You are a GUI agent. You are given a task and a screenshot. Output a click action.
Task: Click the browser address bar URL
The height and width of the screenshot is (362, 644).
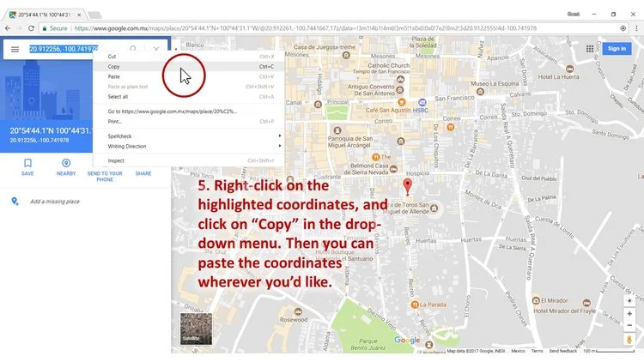point(305,28)
